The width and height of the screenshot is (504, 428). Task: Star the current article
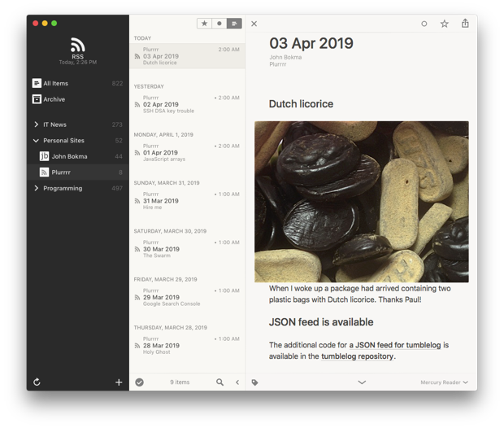coord(444,24)
